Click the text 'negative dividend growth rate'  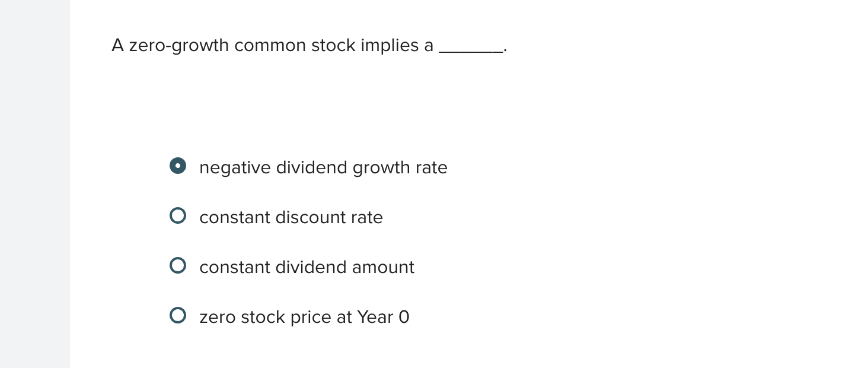coord(323,168)
